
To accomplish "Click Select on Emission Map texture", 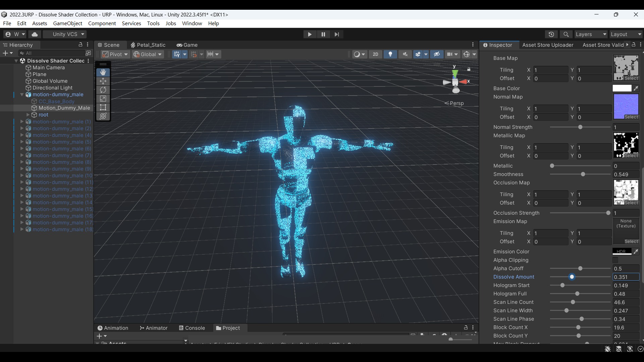I will pos(631,241).
